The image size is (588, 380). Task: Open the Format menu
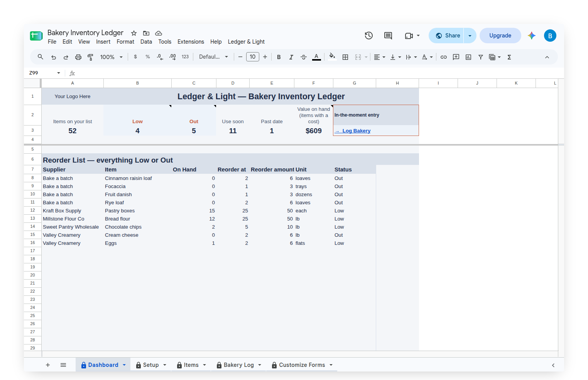click(x=125, y=42)
